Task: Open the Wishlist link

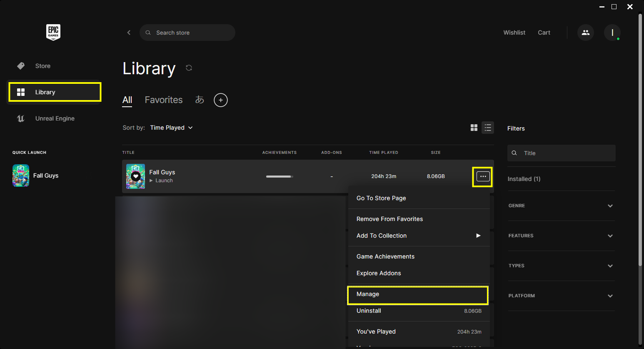Action: click(514, 33)
